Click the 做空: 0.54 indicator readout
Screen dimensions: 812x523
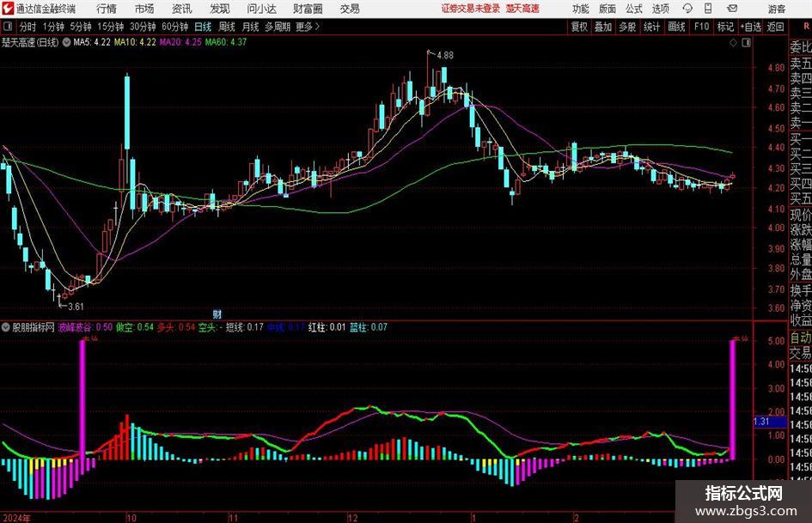pyautogui.click(x=135, y=326)
